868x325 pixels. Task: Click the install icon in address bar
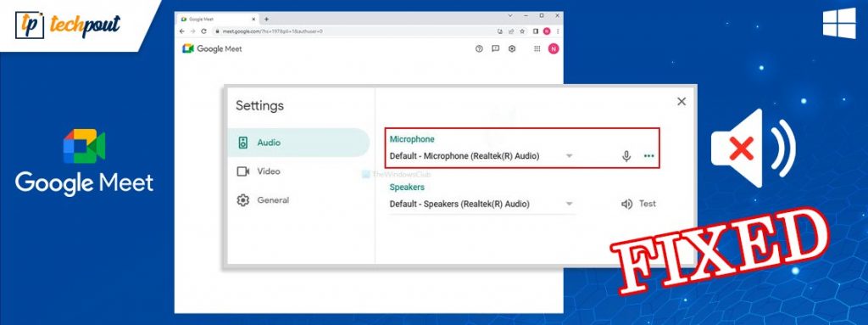(500, 31)
